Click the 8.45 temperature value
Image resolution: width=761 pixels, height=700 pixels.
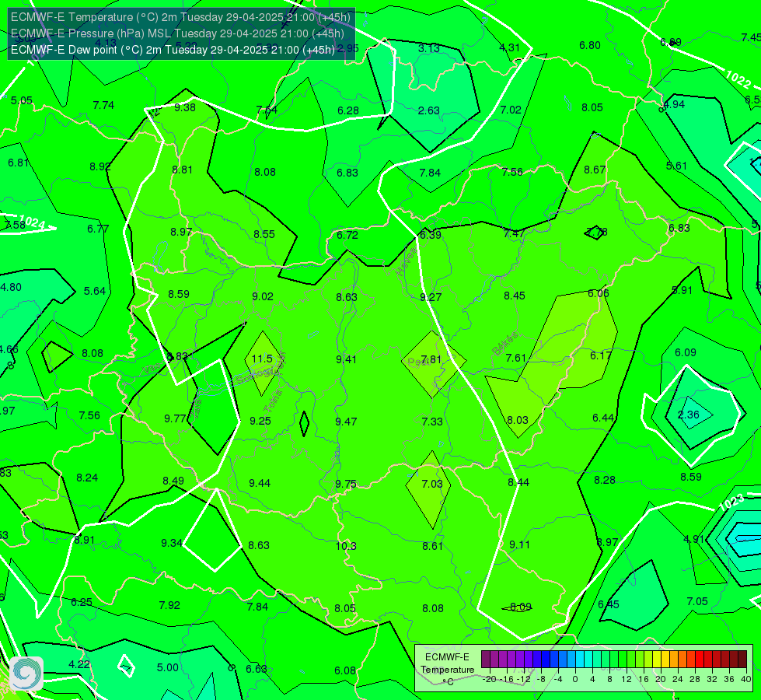pos(515,296)
